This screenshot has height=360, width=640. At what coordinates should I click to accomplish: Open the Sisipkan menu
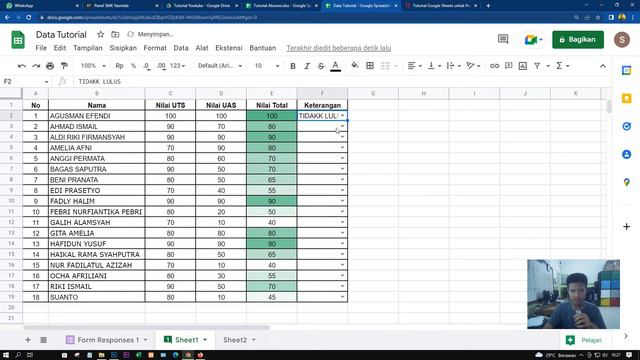pyautogui.click(x=123, y=48)
